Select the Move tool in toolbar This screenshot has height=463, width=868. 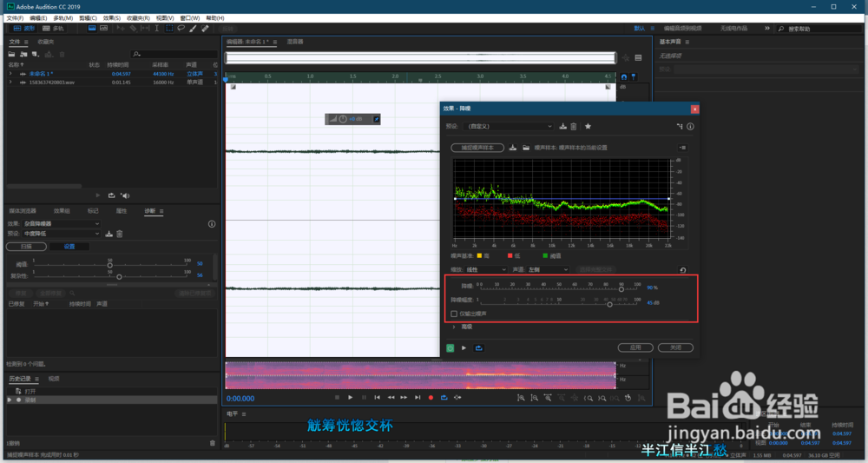click(121, 29)
